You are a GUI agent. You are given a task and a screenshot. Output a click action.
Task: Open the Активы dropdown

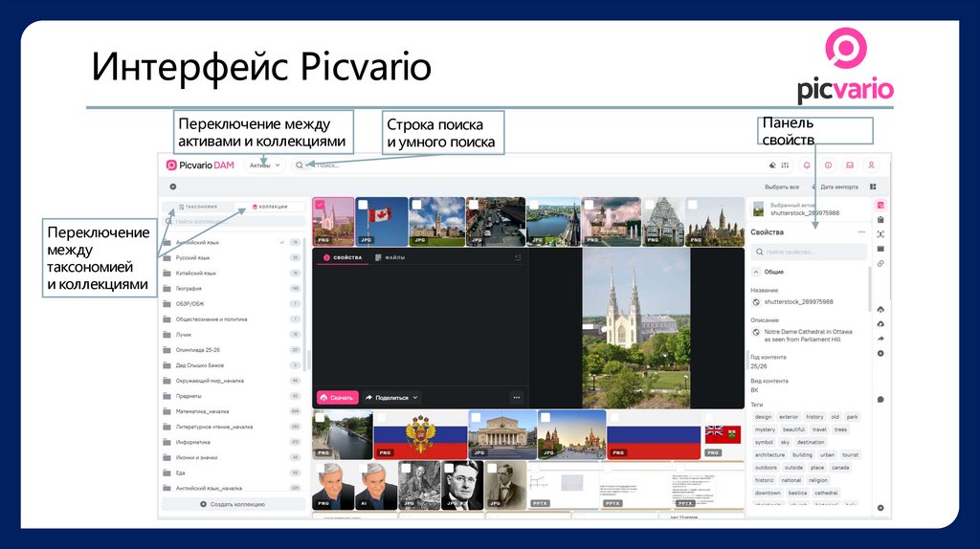264,165
